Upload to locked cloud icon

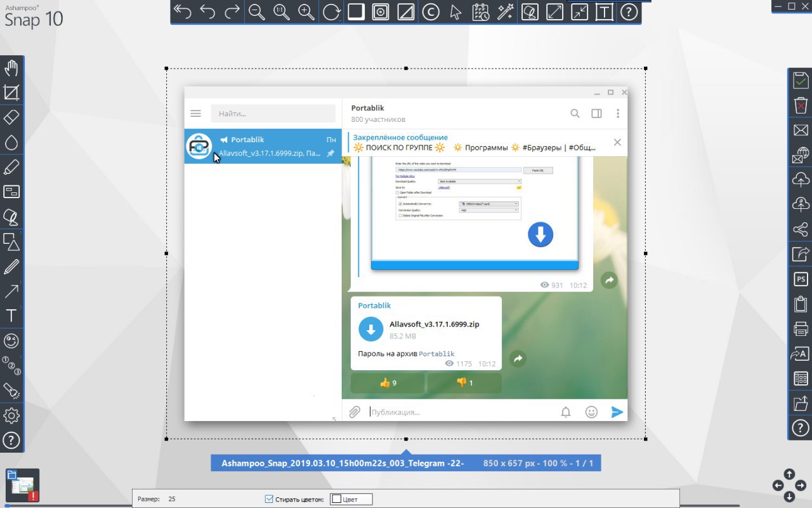801,204
